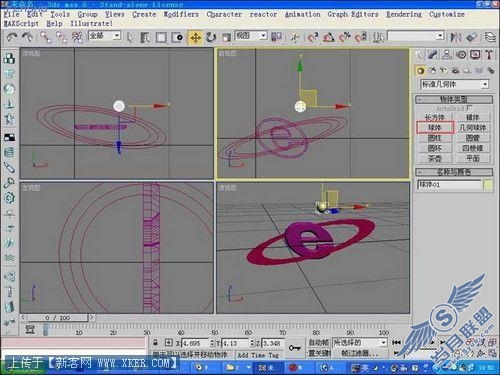
Task: Open the reference coordinate system dropdown
Action: click(x=251, y=35)
